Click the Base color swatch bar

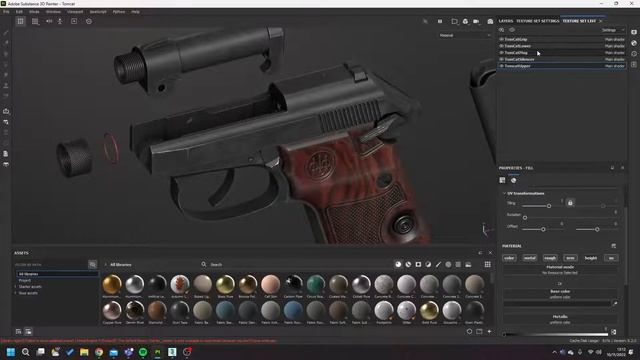557,304
